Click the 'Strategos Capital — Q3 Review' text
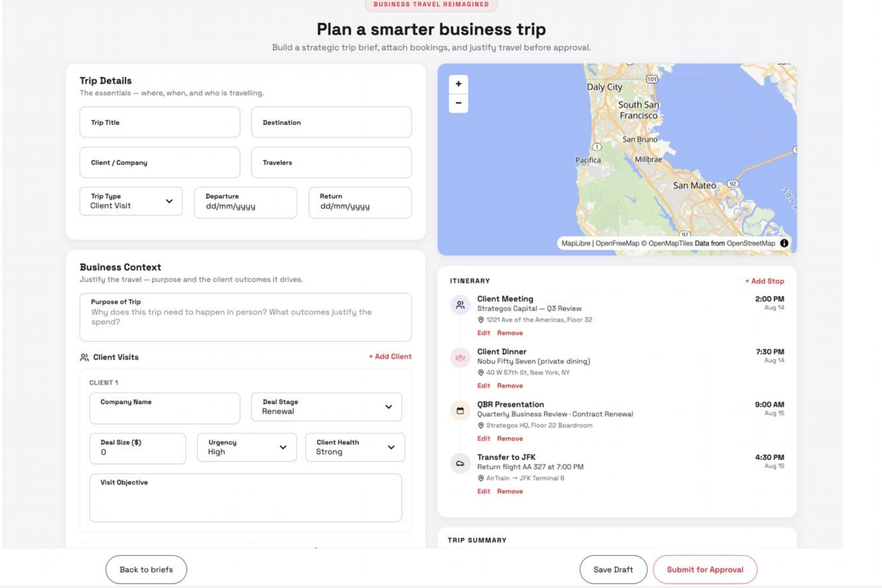The image size is (882, 588). [x=529, y=309]
